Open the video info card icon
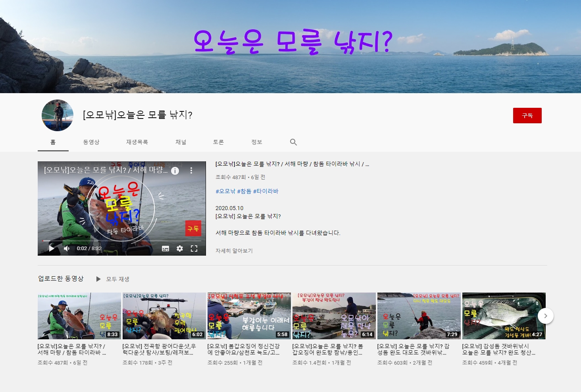581x392 pixels. 175,170
